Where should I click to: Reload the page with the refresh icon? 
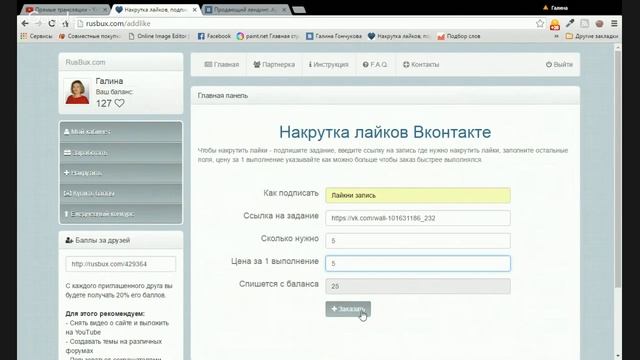51,24
